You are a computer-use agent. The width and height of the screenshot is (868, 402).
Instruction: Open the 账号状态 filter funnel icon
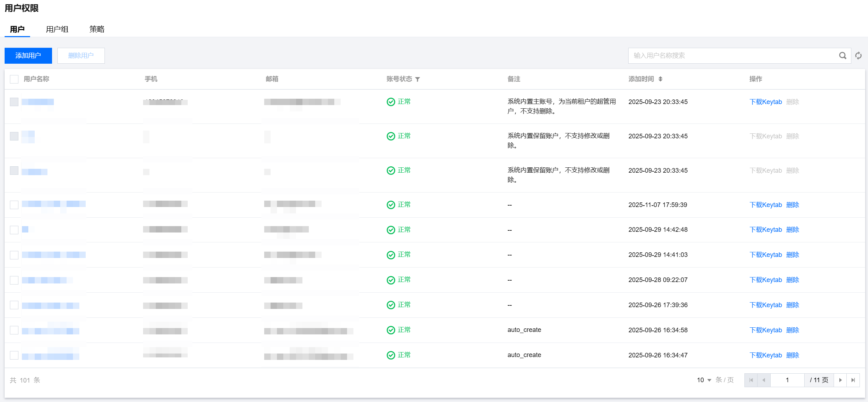[418, 79]
